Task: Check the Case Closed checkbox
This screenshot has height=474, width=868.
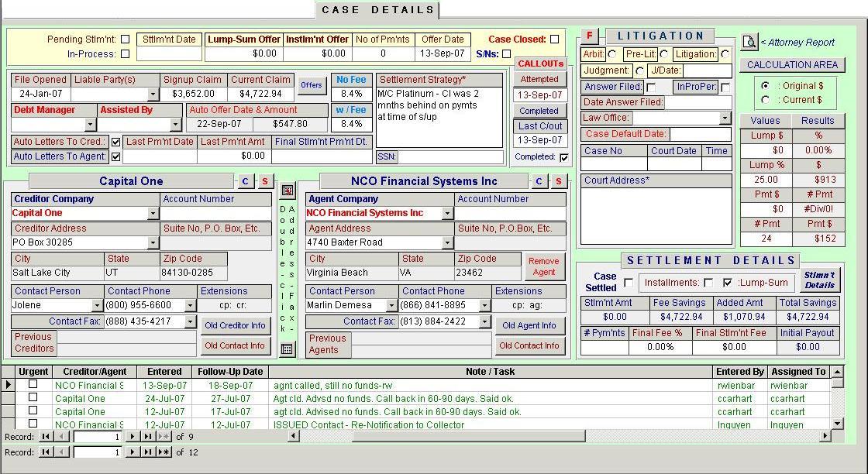Action: pos(555,39)
